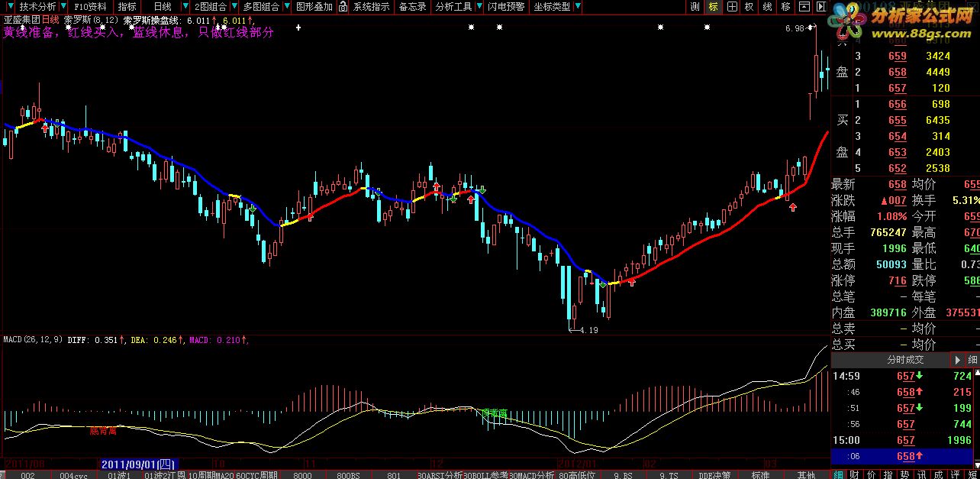Screen dimensions: 980x479
Task: Click the 亚盛集团 stock name label
Action: (x=21, y=19)
